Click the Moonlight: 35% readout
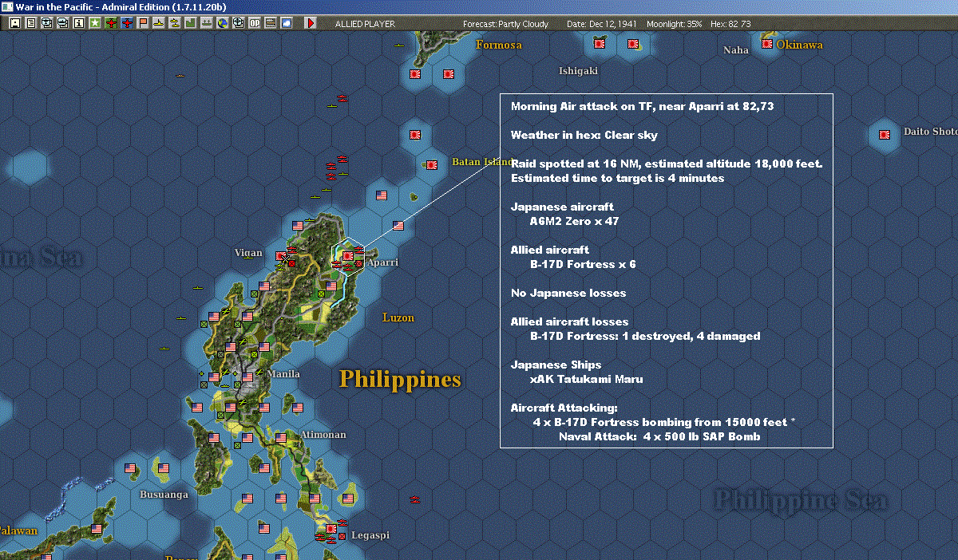The height and width of the screenshot is (560, 958). coord(674,24)
